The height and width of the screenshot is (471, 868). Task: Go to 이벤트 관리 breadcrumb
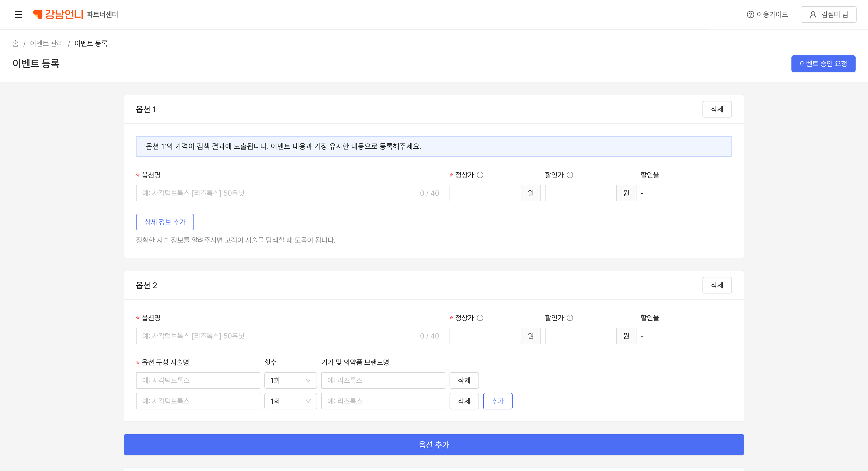point(47,43)
